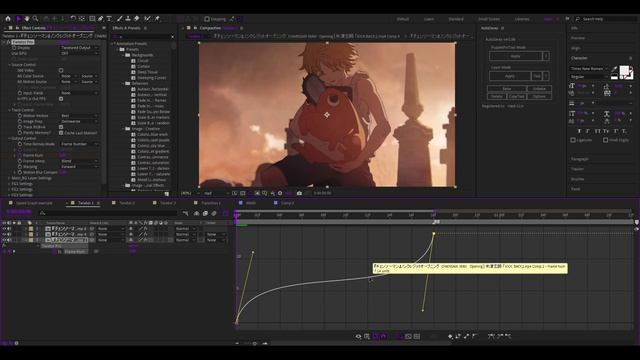Screen dimensions: 640x360
Task: Click the All Caps TT button
Action: (598, 131)
